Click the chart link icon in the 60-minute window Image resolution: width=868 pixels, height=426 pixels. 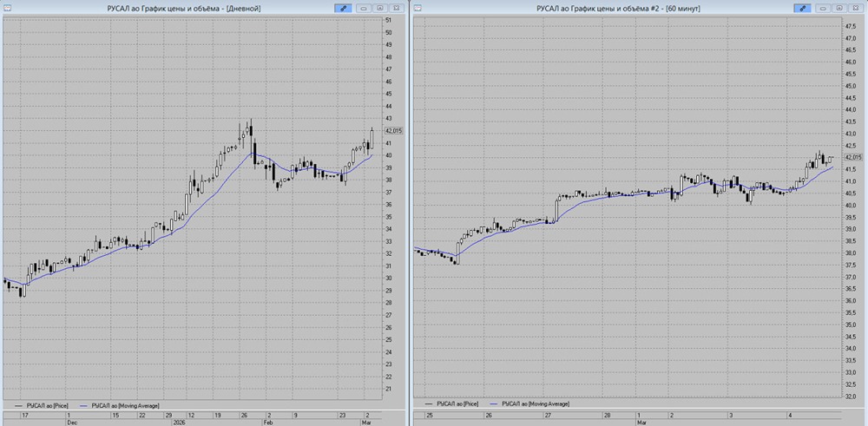(802, 8)
